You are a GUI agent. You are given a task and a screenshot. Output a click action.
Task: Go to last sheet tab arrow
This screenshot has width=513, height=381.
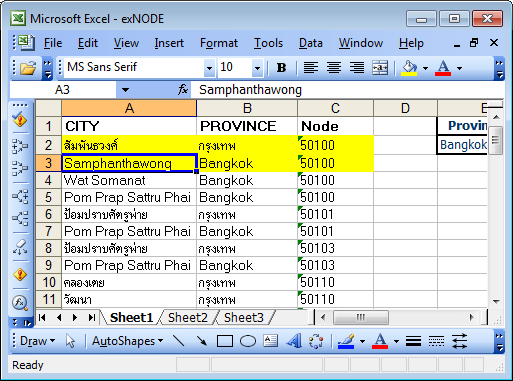tap(92, 317)
